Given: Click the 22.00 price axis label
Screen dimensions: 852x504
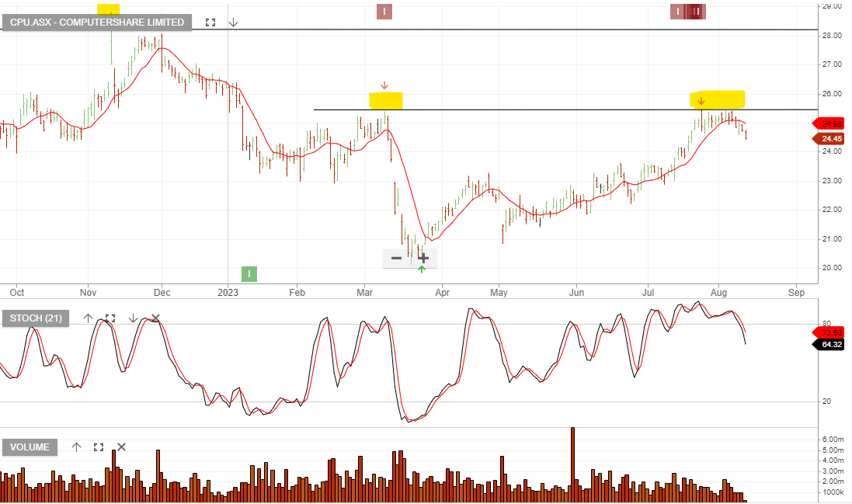Looking at the screenshot, I should click(832, 210).
